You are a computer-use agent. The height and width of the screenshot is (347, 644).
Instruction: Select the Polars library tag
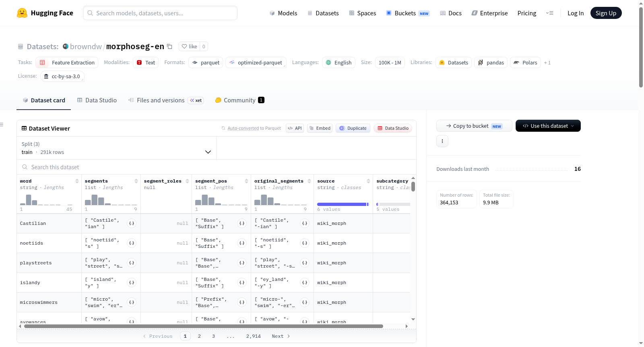pyautogui.click(x=526, y=62)
